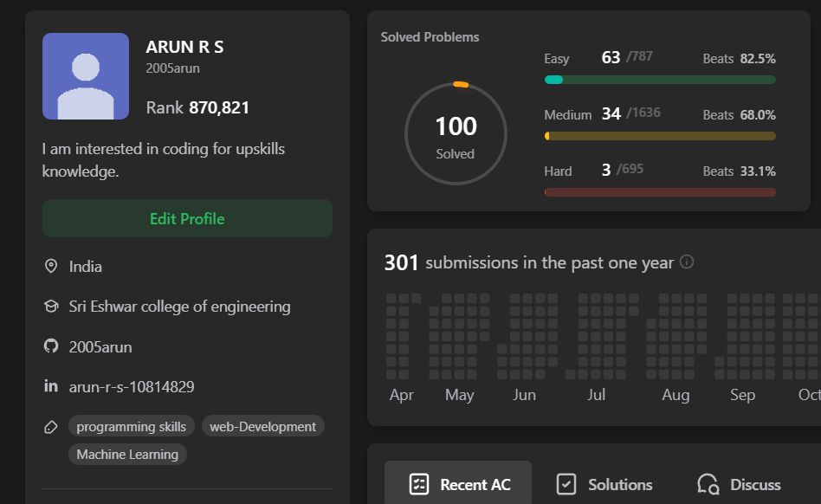Select the Machine Learning skill tag

tap(127, 454)
